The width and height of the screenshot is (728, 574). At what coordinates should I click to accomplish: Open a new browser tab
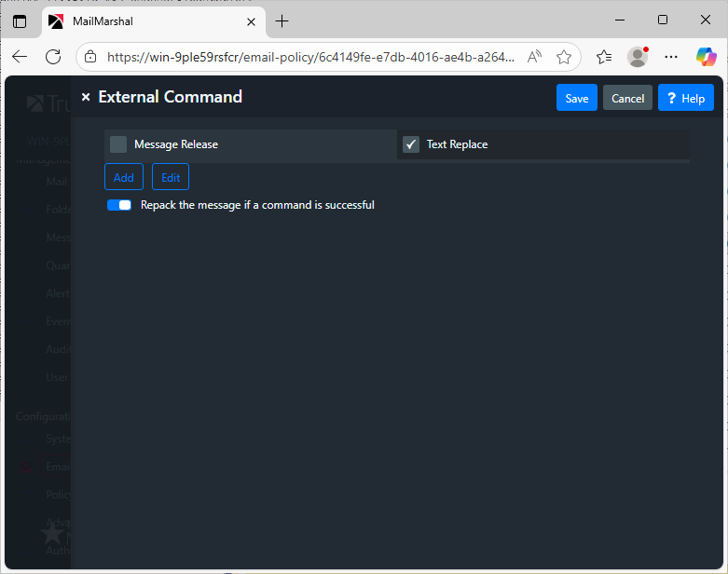tap(282, 20)
